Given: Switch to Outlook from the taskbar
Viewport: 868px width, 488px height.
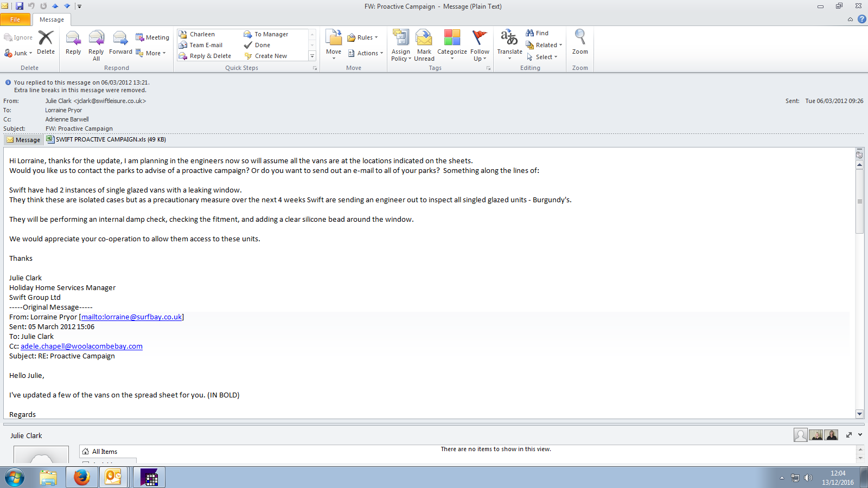Looking at the screenshot, I should pyautogui.click(x=113, y=477).
